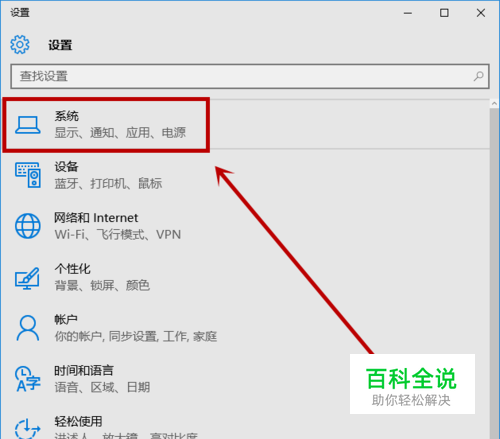Close the Settings window
Screen dimensions: 500x439
point(481,13)
